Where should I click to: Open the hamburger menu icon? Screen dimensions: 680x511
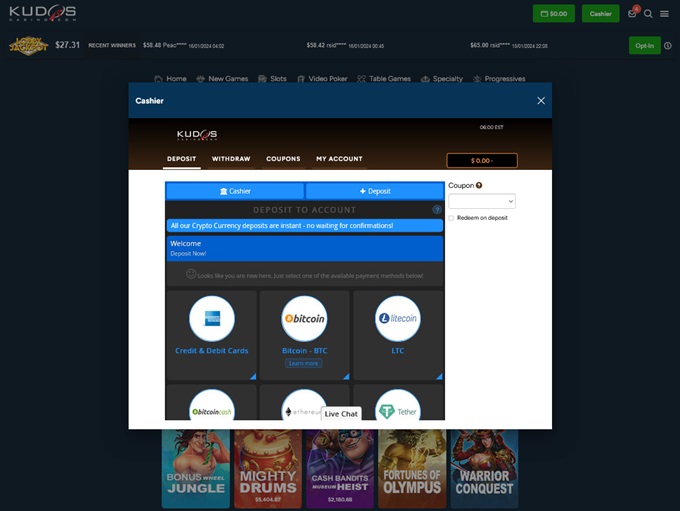pos(664,14)
